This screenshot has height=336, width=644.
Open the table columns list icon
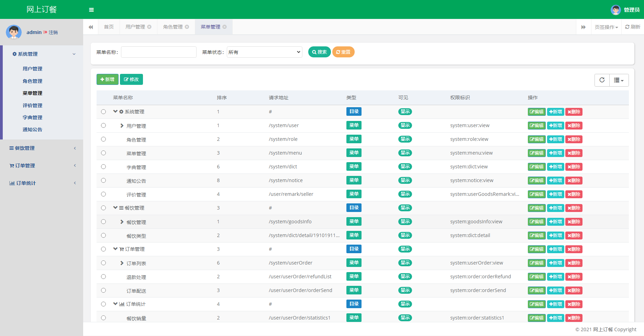pos(619,80)
